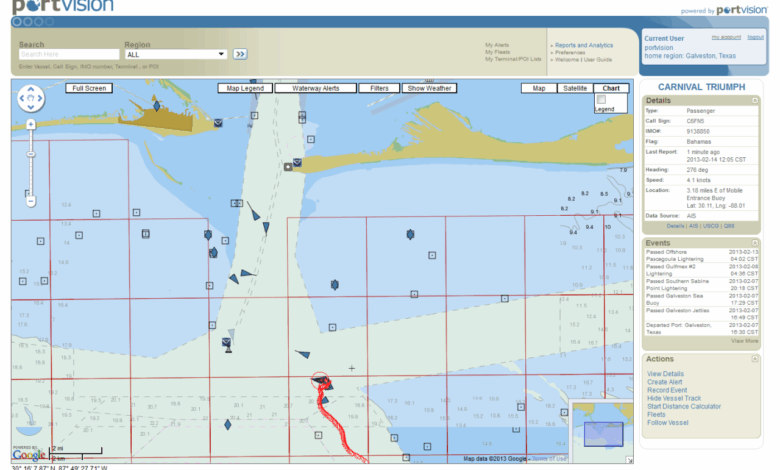780x470 pixels.
Task: Toggle Full Screen map mode
Action: click(x=88, y=88)
